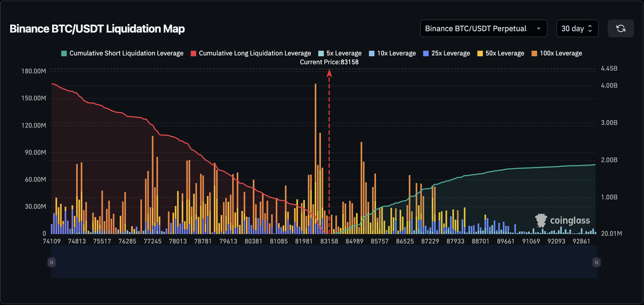Click the red dashed current price line
The width and height of the screenshot is (644, 305).
(x=330, y=153)
